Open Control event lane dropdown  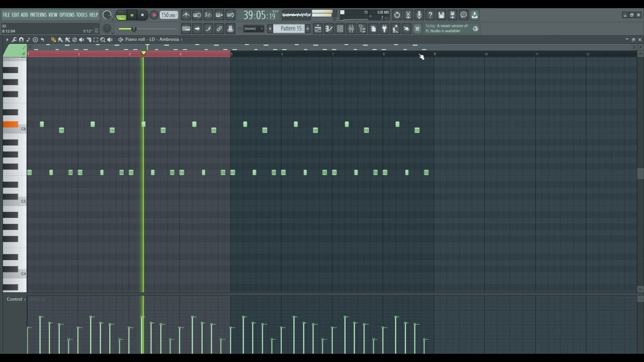tap(16, 299)
